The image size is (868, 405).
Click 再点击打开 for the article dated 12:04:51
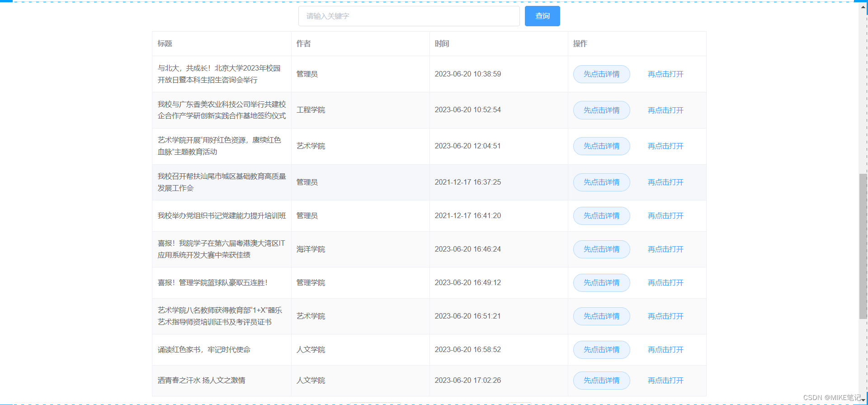[x=665, y=146]
